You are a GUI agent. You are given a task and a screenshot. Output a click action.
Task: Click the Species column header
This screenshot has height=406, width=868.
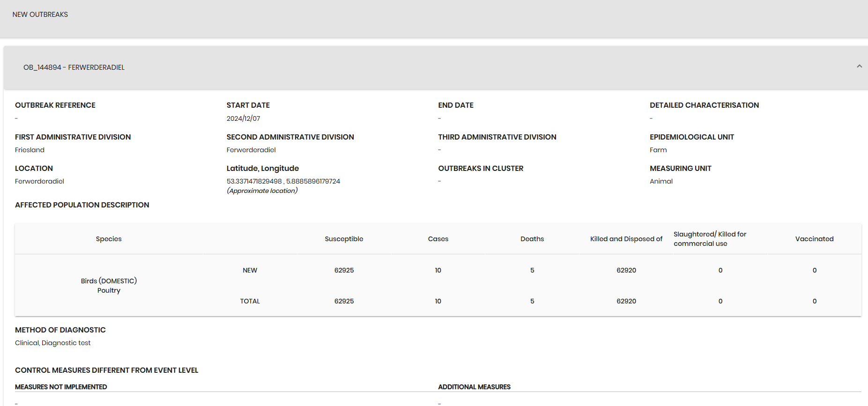coord(109,239)
